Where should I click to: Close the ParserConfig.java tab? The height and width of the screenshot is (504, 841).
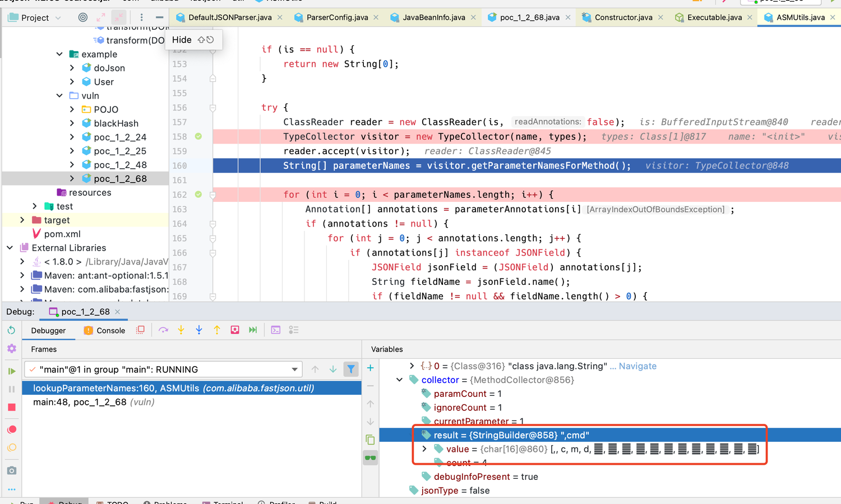click(x=376, y=17)
